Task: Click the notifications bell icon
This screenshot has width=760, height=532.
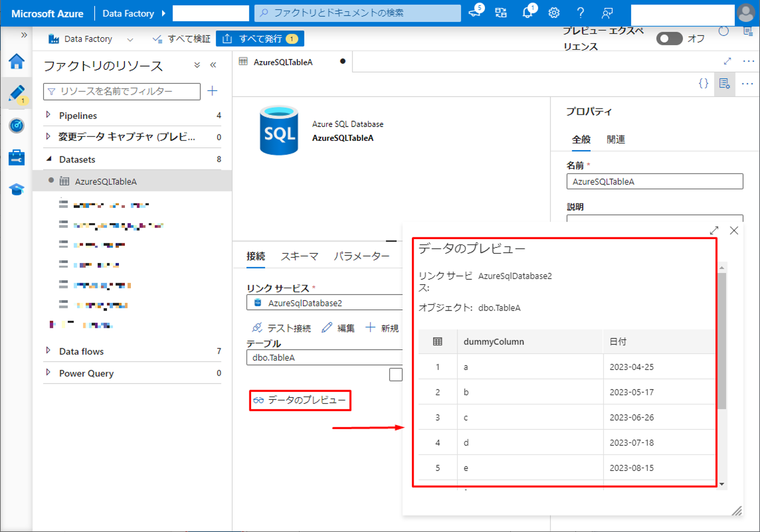Action: pyautogui.click(x=528, y=13)
